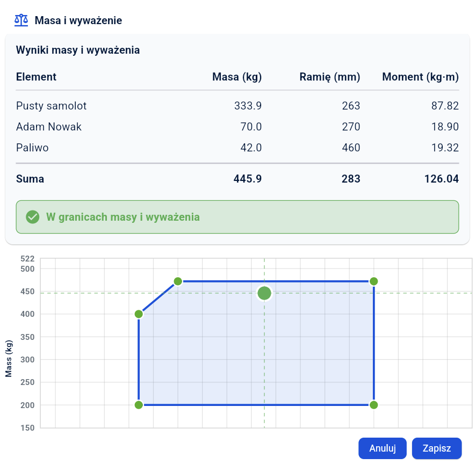This screenshot has width=476, height=472.
Task: Click Adam Nowak's mass value 70.0
Action: pos(251,127)
